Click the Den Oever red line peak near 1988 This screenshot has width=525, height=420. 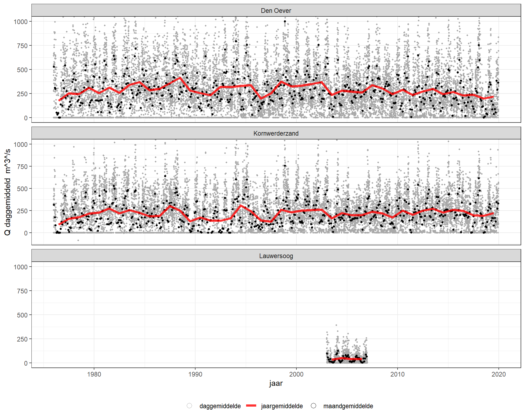pos(180,78)
